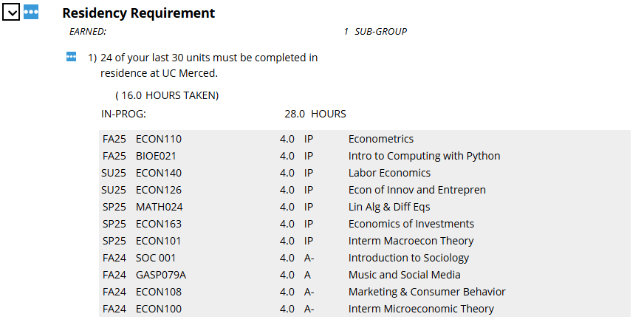This screenshot has height=325, width=644.
Task: Click ECON108 Marketing & Consumer Behavior entry
Action: pyautogui.click(x=365, y=292)
